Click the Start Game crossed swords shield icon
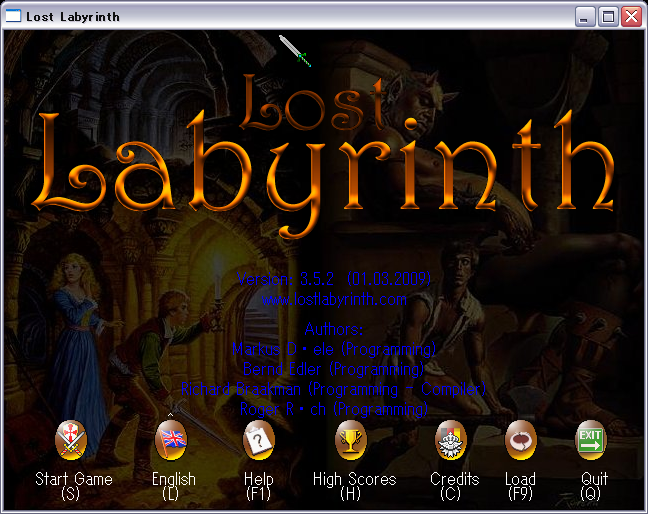This screenshot has width=648, height=514. pyautogui.click(x=71, y=440)
